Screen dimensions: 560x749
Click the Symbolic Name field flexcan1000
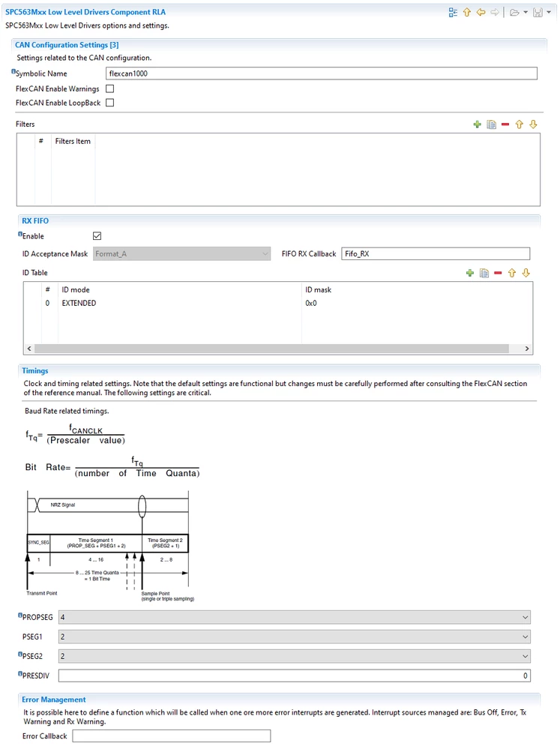coord(321,73)
